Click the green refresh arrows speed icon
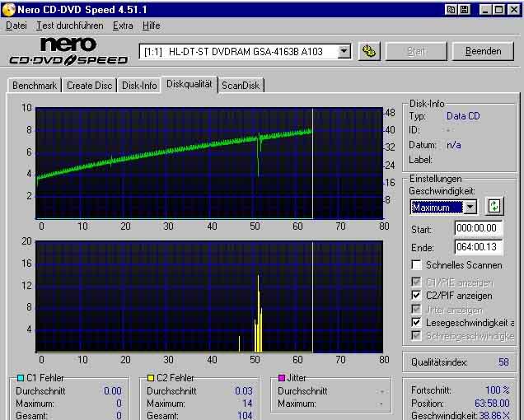Image resolution: width=524 pixels, height=420 pixels. tap(494, 207)
